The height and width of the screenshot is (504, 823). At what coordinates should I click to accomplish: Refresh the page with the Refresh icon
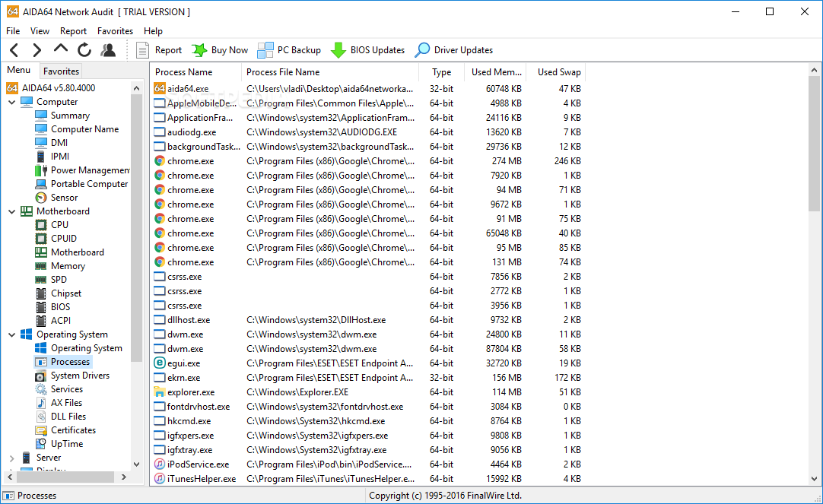pyautogui.click(x=84, y=50)
